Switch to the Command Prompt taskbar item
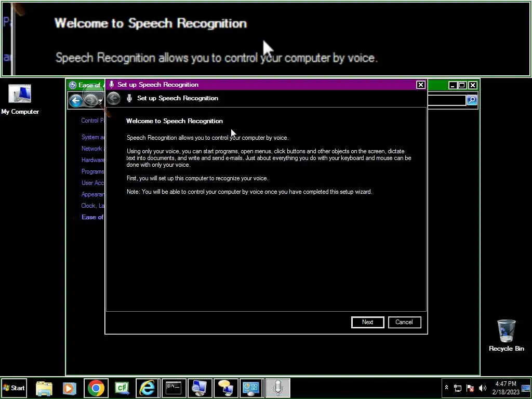This screenshot has height=399, width=532. click(174, 388)
